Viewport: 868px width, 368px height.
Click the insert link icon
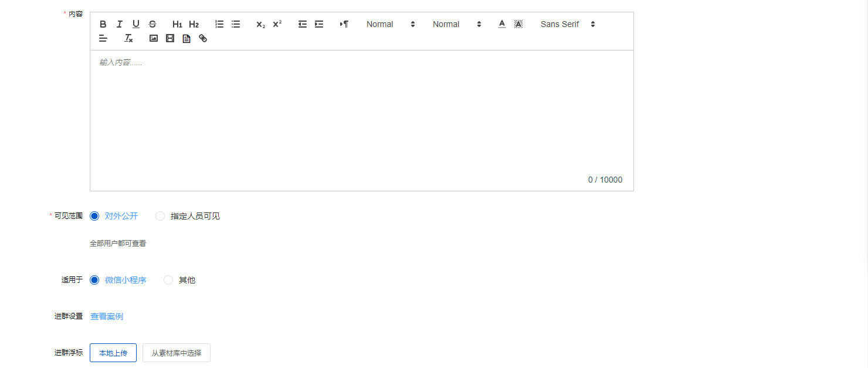tap(203, 38)
